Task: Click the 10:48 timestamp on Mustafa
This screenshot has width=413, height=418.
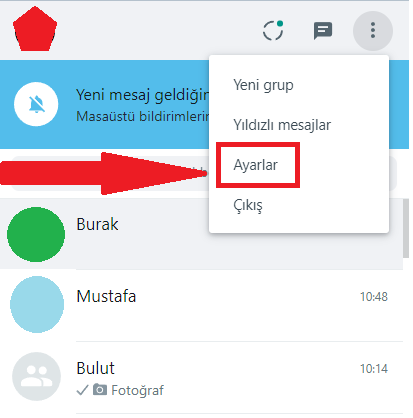Action: click(374, 297)
